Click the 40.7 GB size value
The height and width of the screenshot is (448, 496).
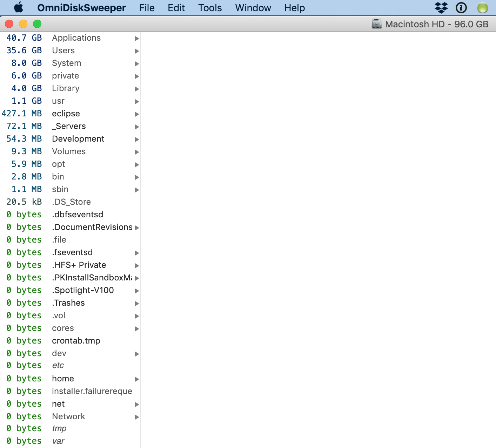click(x=24, y=38)
